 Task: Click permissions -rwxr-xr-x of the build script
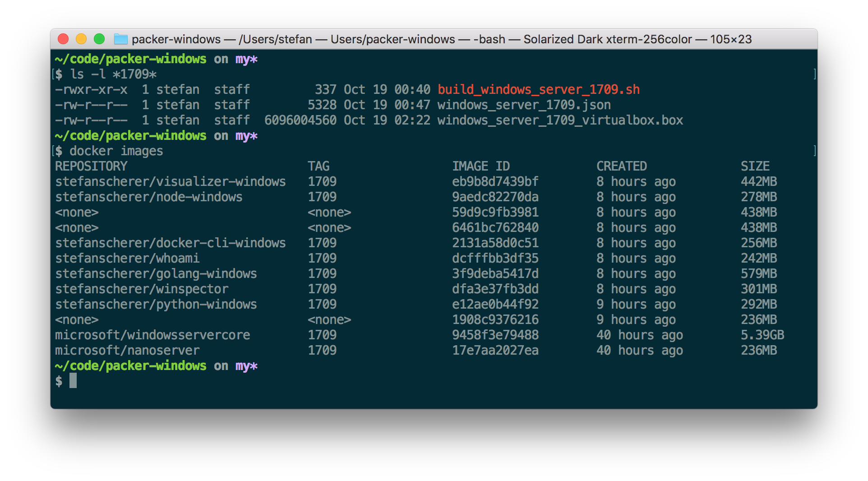pos(91,90)
